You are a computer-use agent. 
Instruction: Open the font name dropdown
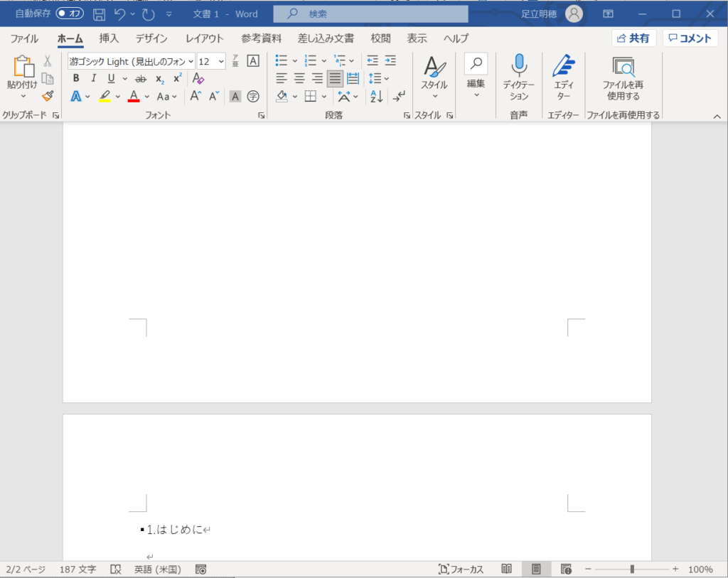click(191, 62)
